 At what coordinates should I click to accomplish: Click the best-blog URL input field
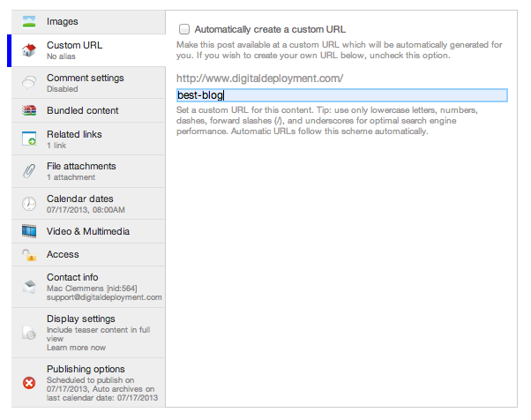342,95
